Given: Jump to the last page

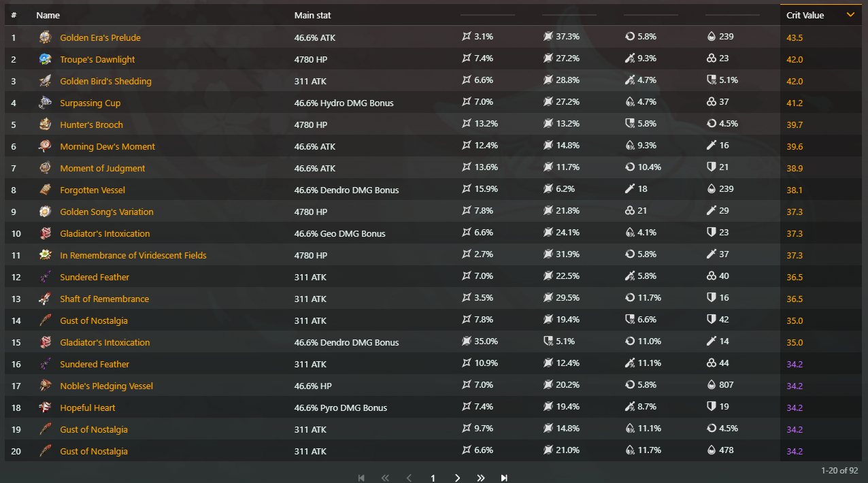Looking at the screenshot, I should coord(504,478).
